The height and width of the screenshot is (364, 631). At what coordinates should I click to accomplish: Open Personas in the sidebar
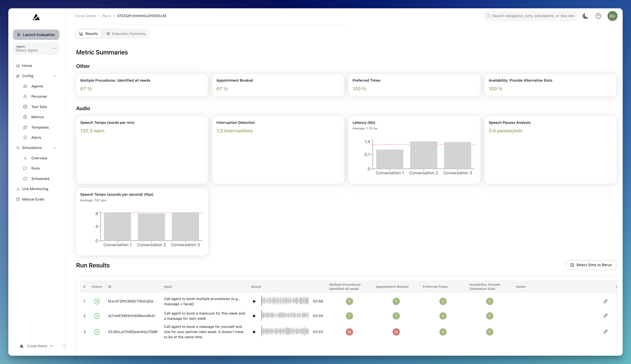pyautogui.click(x=39, y=96)
